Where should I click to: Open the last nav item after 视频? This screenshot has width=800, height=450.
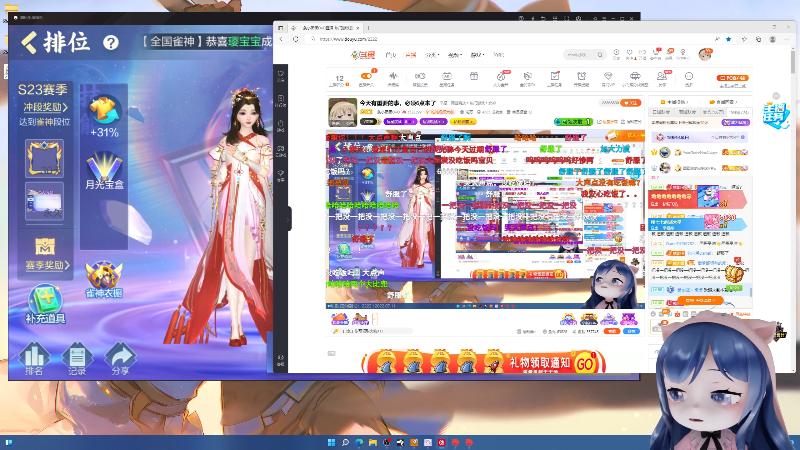(x=498, y=55)
